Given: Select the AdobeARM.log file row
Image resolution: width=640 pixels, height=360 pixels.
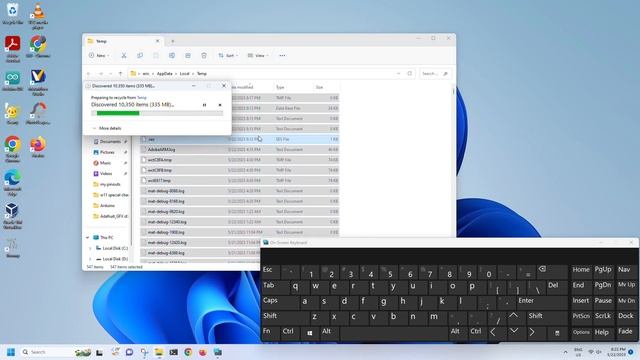Looking at the screenshot, I should (239, 150).
